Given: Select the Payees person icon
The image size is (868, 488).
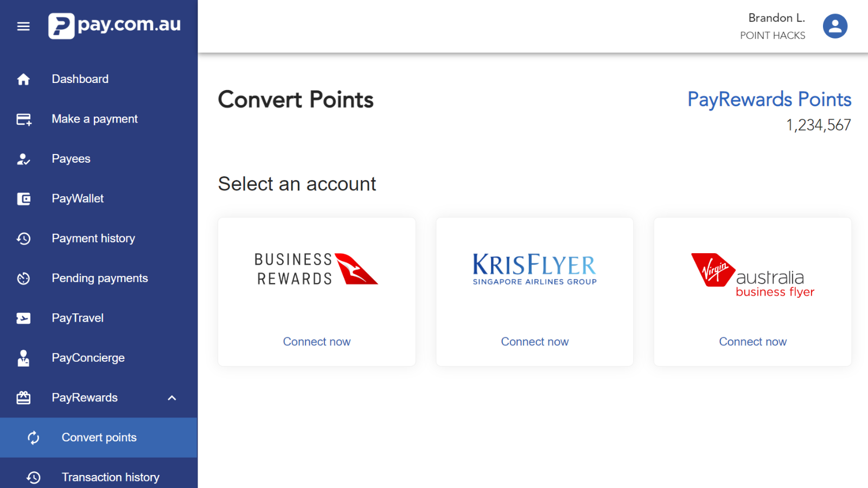Looking at the screenshot, I should [x=23, y=159].
